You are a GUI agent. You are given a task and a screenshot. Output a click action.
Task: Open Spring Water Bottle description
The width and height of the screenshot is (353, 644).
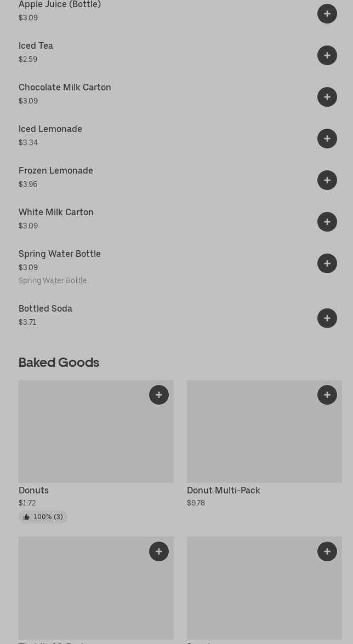coord(54,280)
